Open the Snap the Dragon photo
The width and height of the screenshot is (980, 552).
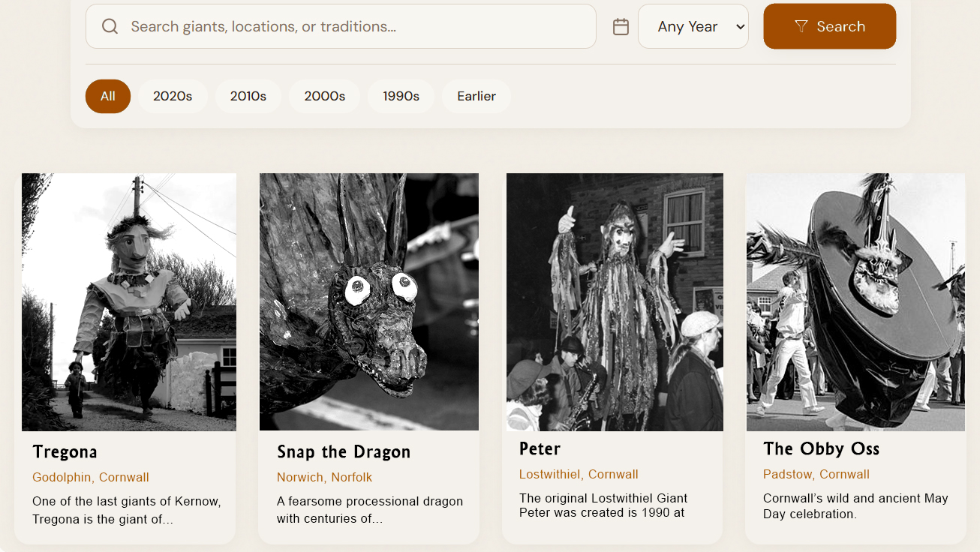(369, 301)
